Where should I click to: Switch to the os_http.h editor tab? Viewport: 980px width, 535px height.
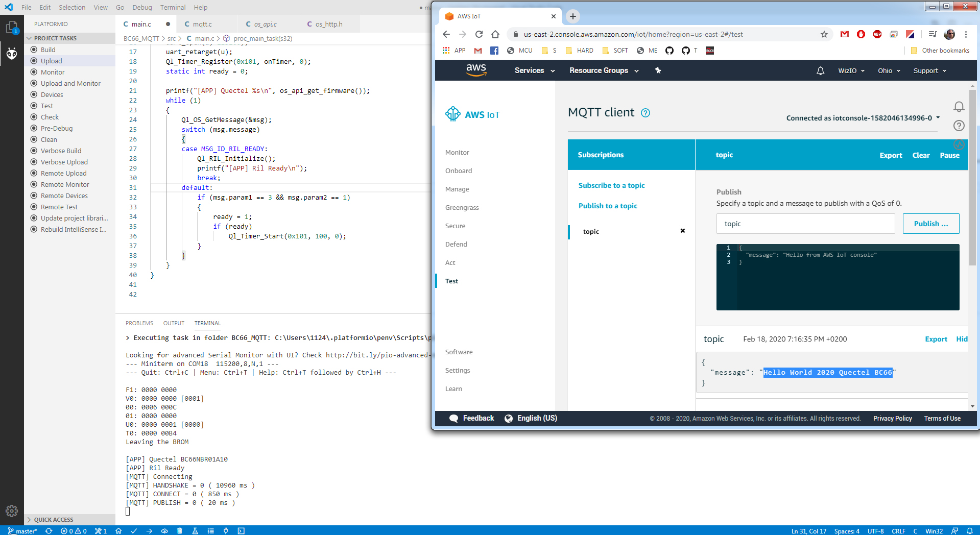(x=329, y=24)
